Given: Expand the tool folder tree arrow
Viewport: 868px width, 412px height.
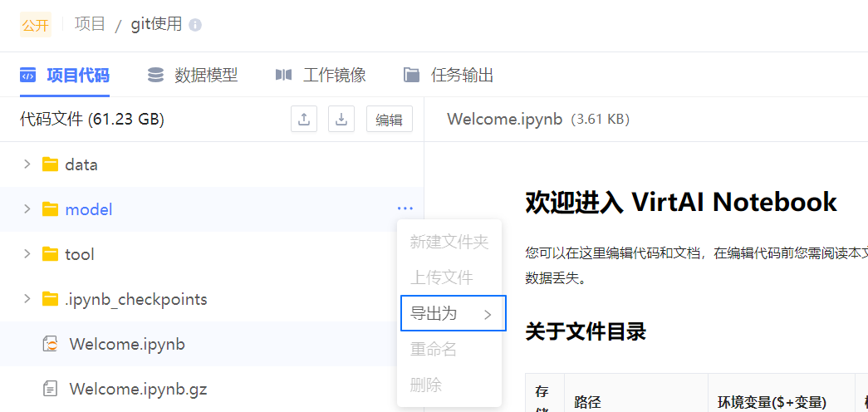Looking at the screenshot, I should click(27, 254).
